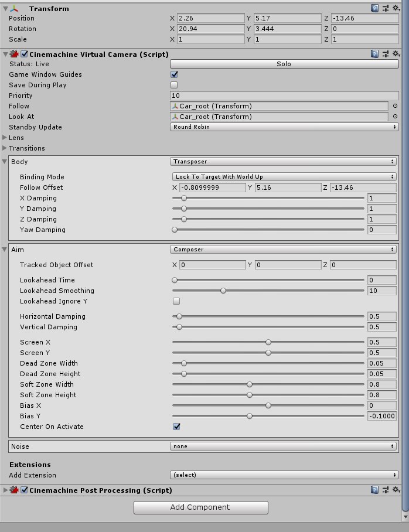The width and height of the screenshot is (409, 532).
Task: Expand the Transitions section
Action: [x=5, y=148]
